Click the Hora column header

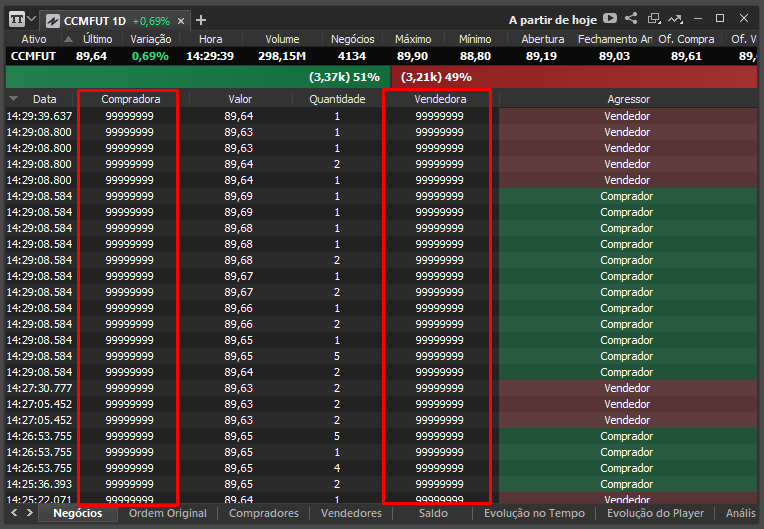tap(210, 39)
